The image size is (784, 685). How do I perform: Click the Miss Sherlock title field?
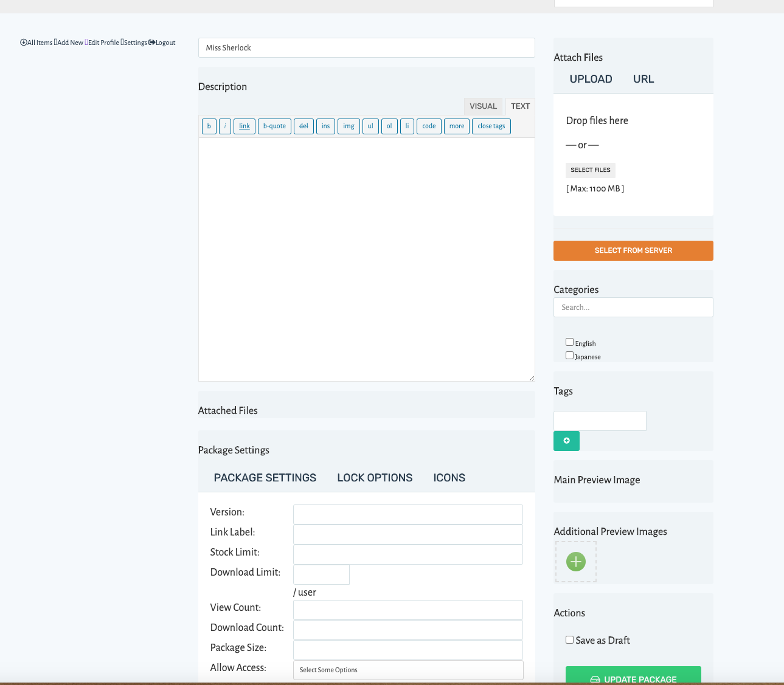(x=367, y=48)
